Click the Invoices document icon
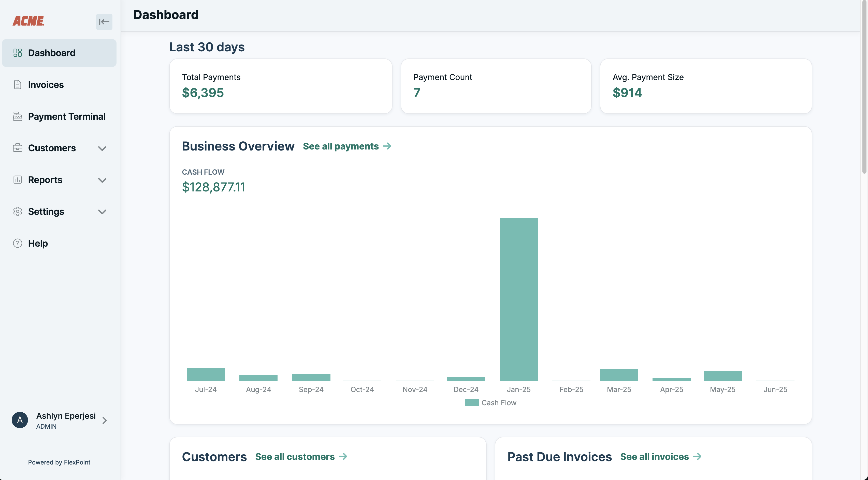Viewport: 868px width, 480px height. click(18, 85)
